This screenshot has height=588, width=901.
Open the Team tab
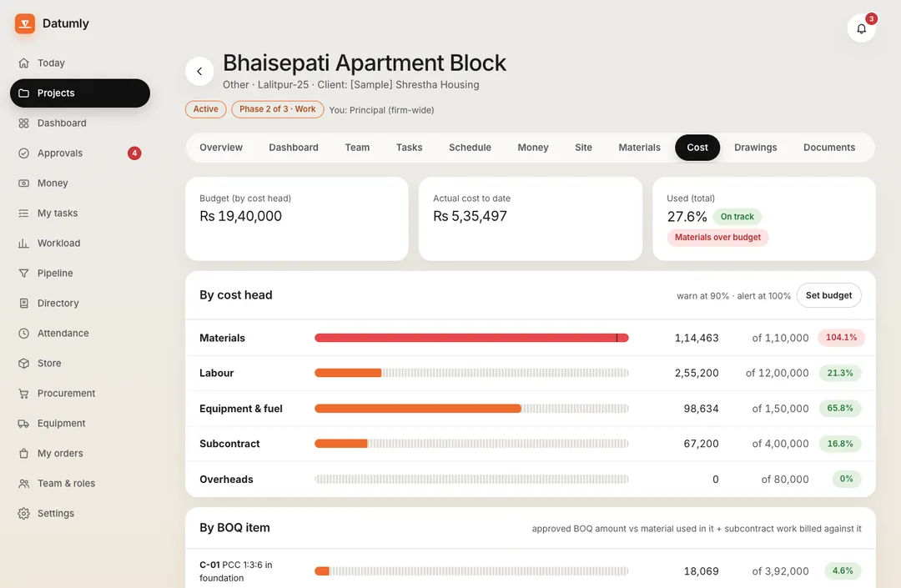point(357,148)
